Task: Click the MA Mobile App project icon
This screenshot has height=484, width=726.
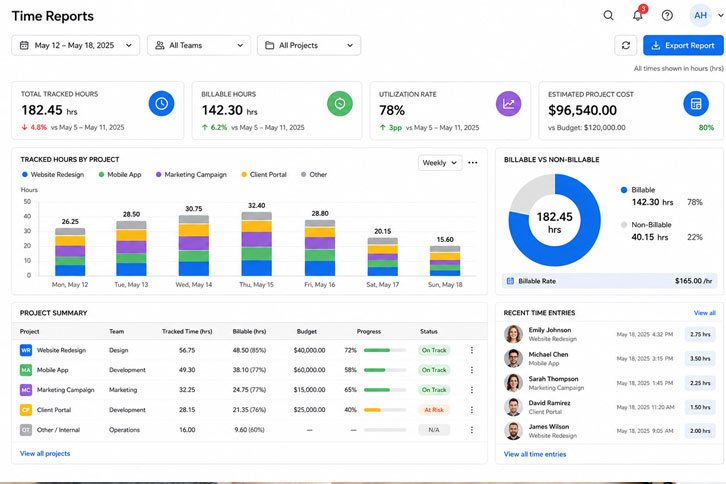Action: [26, 370]
